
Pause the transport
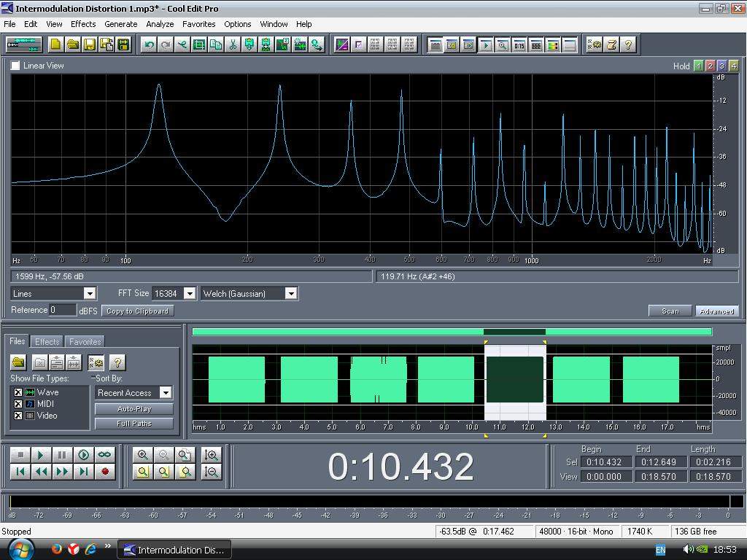click(62, 455)
